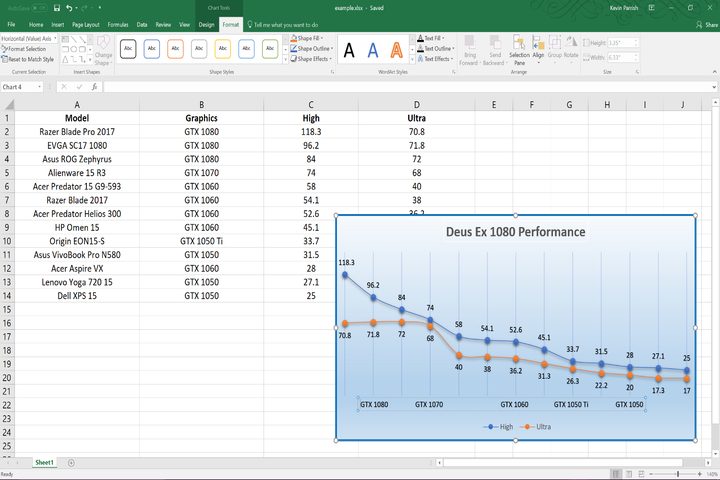
Task: Click the Ultra legend entry in chart
Action: click(535, 427)
